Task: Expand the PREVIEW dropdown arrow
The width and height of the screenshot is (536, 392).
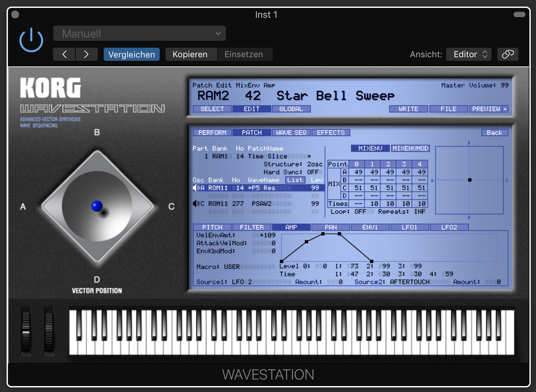Action: coord(505,109)
